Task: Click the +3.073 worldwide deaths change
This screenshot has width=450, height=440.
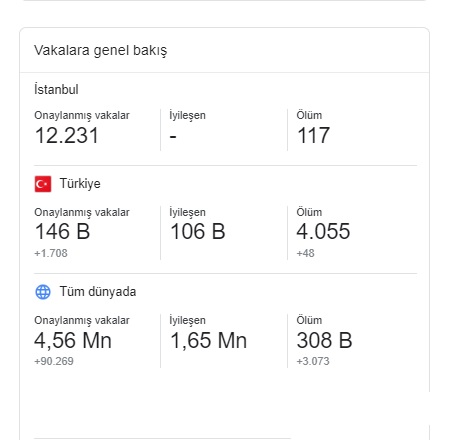Action: coord(313,361)
